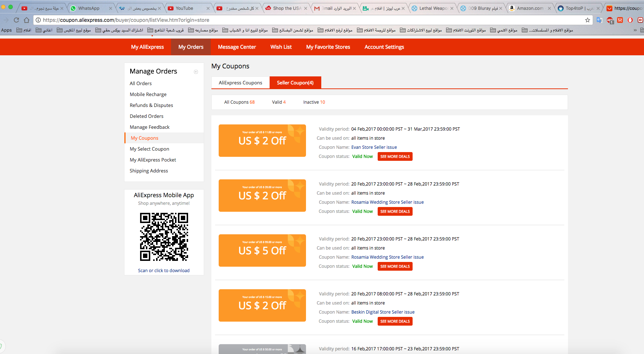
Task: Go to My Select Coupon in sidebar
Action: (x=149, y=149)
